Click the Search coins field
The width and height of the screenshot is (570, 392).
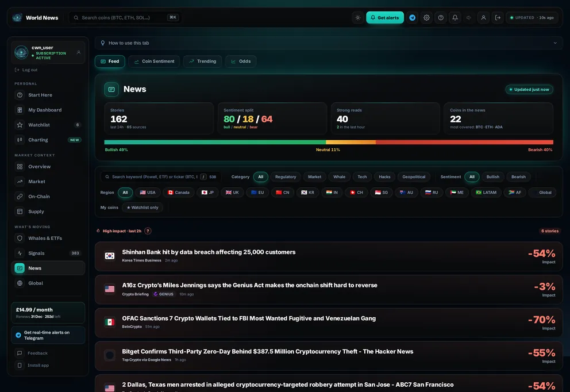tap(125, 17)
